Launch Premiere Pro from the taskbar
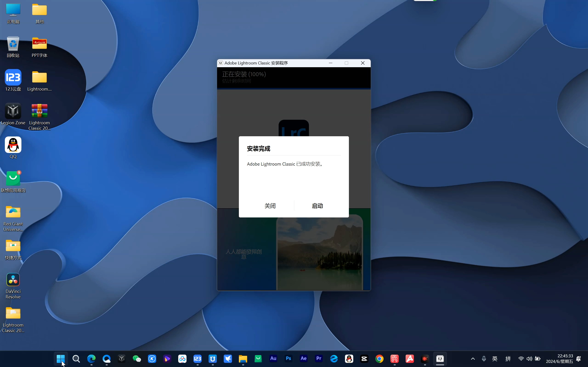The width and height of the screenshot is (588, 367). (319, 359)
